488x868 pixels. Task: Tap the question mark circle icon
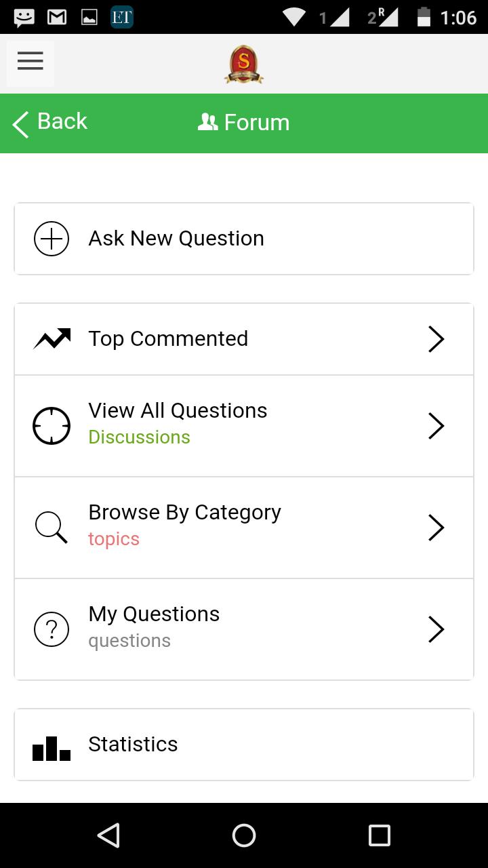[52, 629]
